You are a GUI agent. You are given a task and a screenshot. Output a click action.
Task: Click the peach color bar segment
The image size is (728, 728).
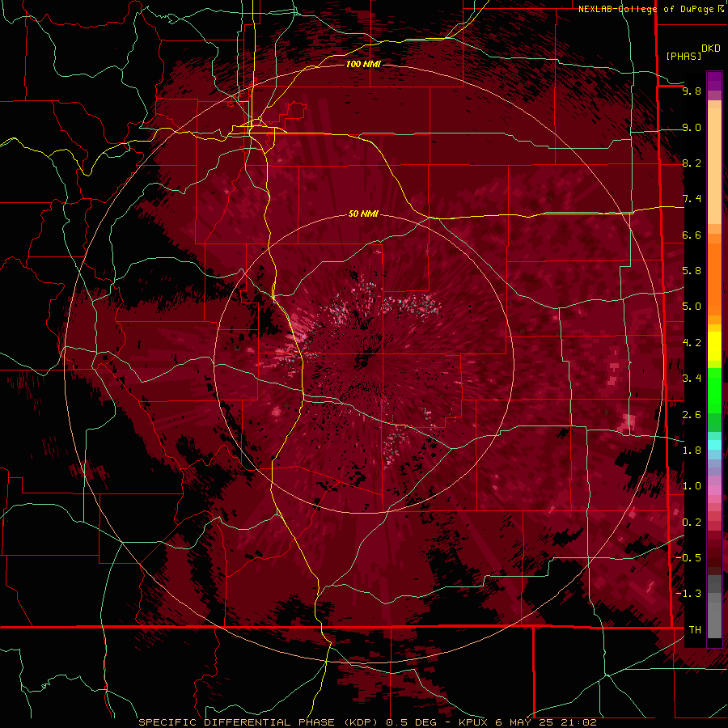point(714,166)
